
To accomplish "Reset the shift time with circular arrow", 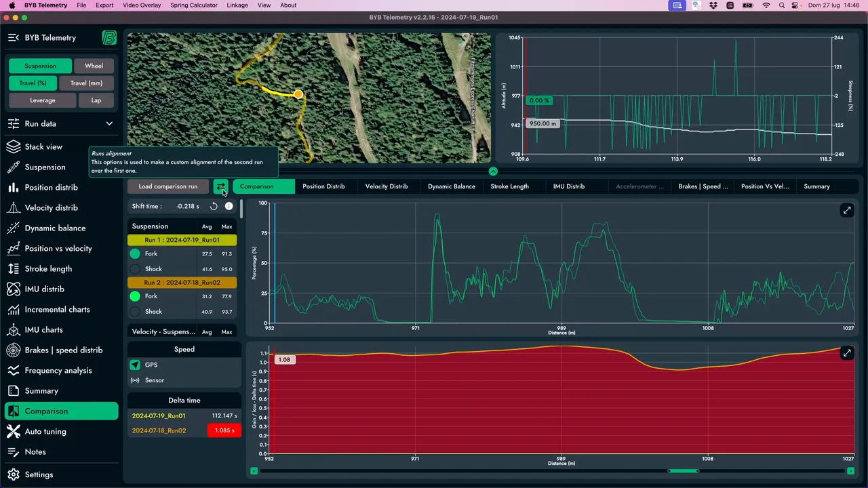I will coord(214,206).
